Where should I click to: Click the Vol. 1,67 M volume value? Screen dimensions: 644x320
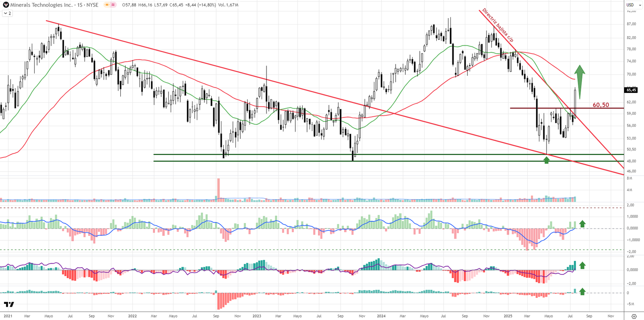pos(228,5)
